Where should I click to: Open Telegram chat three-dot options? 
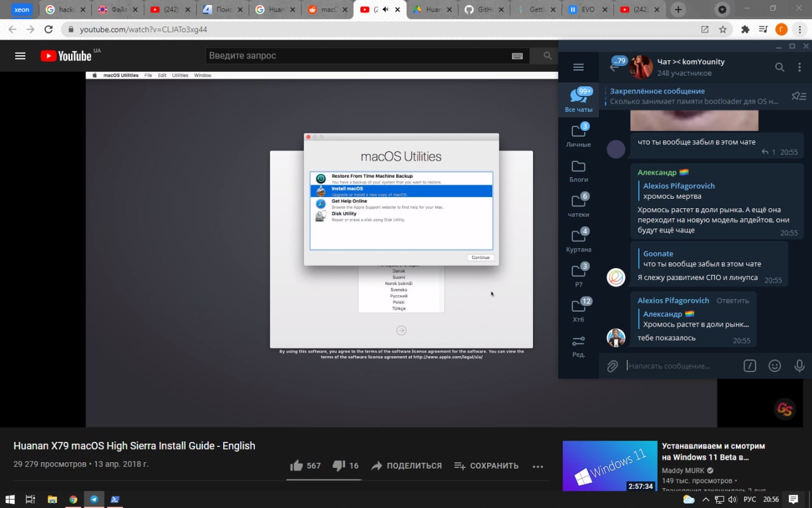point(799,67)
